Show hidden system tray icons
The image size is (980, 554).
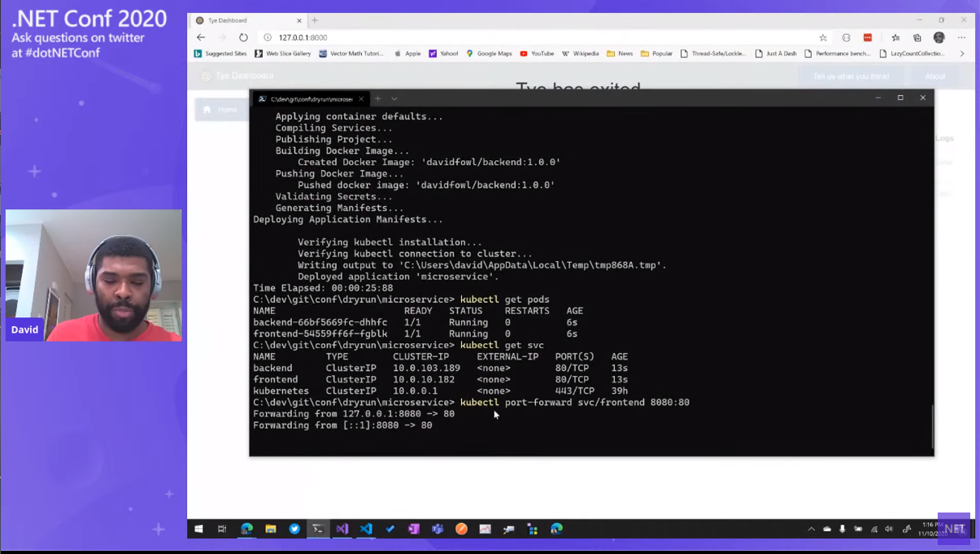[811, 529]
